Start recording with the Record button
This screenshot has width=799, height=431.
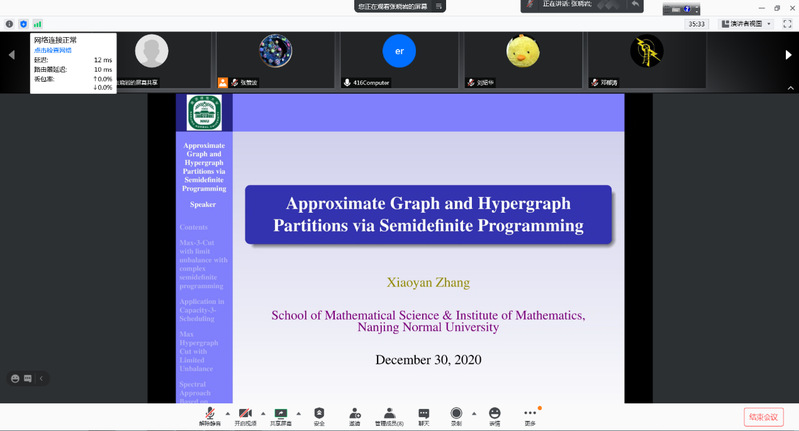point(456,416)
